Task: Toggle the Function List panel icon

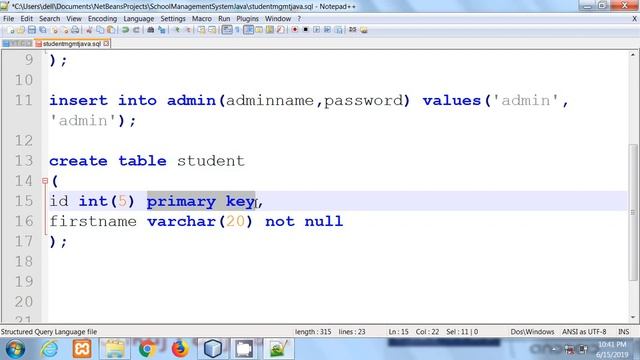Action: [x=280, y=30]
